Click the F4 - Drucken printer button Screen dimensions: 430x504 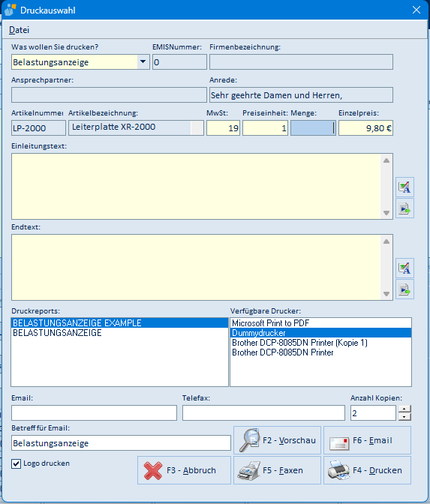tap(367, 470)
